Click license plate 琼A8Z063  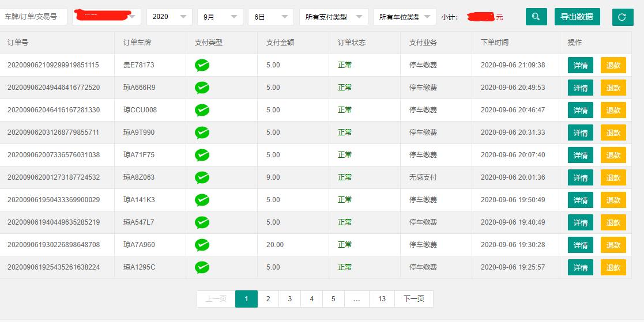139,177
